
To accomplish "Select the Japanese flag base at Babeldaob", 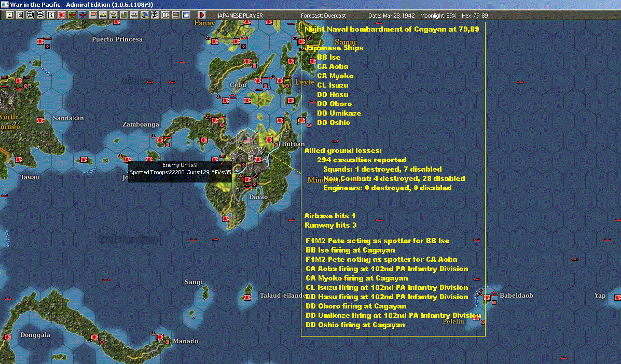I will point(487,298).
